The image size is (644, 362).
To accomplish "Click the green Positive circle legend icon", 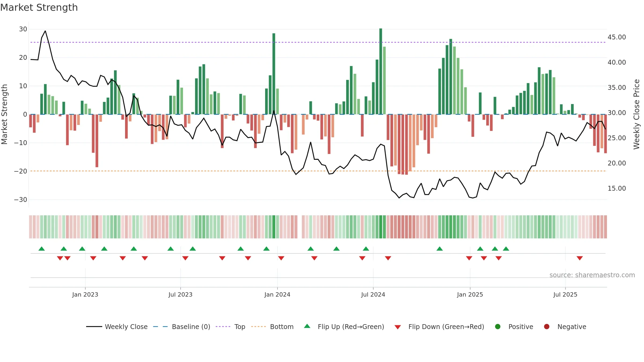I will tap(498, 327).
